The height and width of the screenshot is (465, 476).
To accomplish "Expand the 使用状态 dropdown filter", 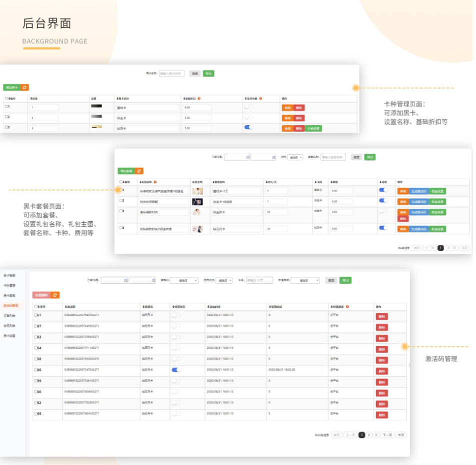I will pyautogui.click(x=224, y=281).
